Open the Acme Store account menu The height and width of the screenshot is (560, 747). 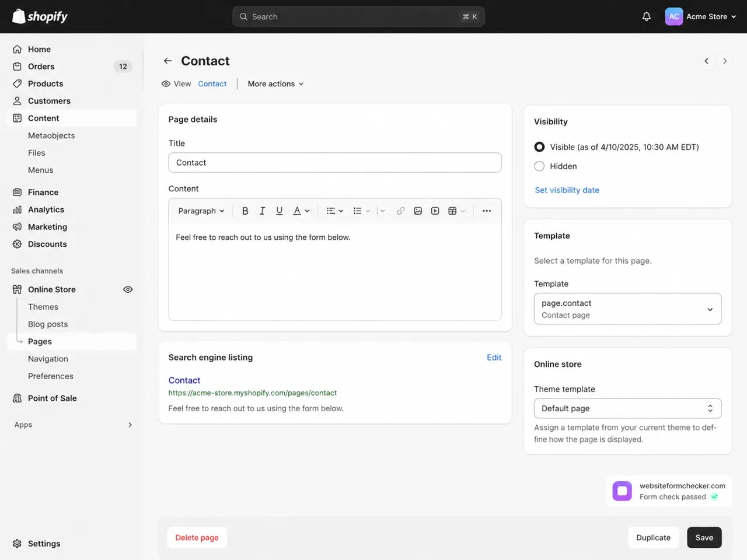click(x=711, y=16)
